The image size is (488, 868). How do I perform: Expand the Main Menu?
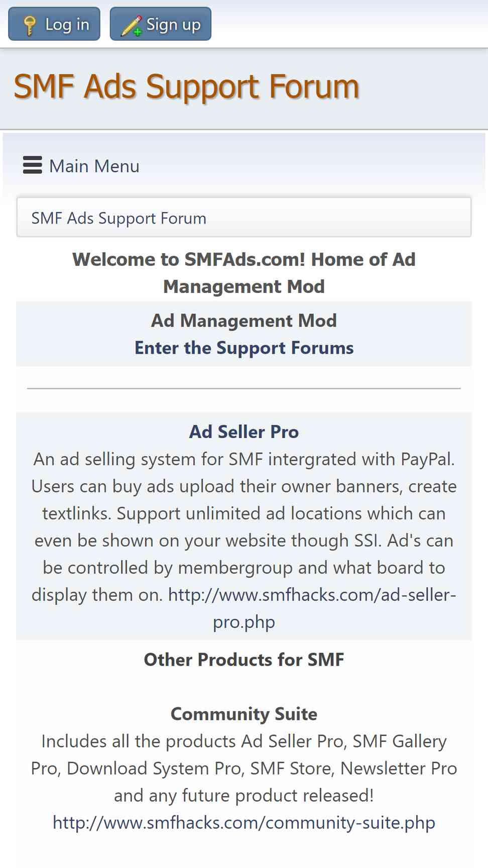(x=81, y=165)
